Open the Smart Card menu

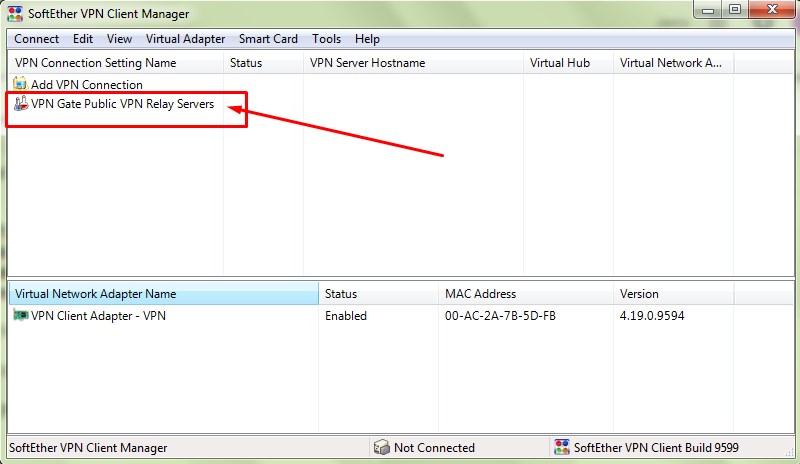click(268, 39)
